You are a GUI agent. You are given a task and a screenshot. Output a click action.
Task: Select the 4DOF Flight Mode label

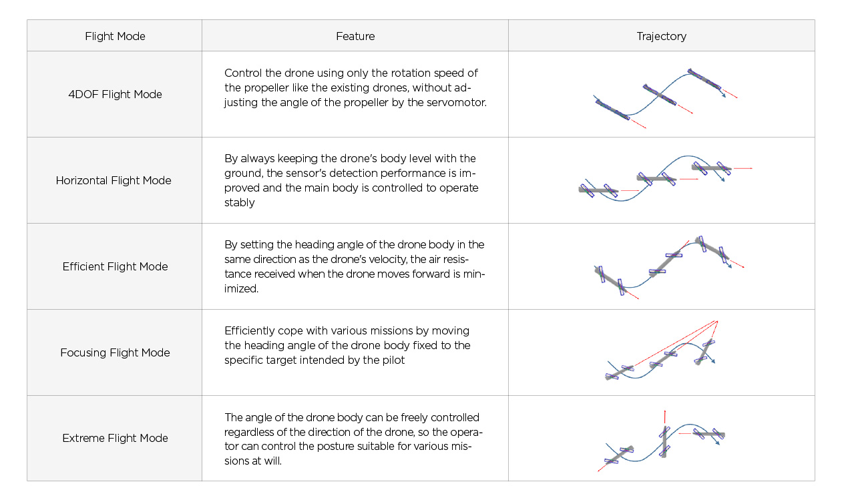click(115, 94)
